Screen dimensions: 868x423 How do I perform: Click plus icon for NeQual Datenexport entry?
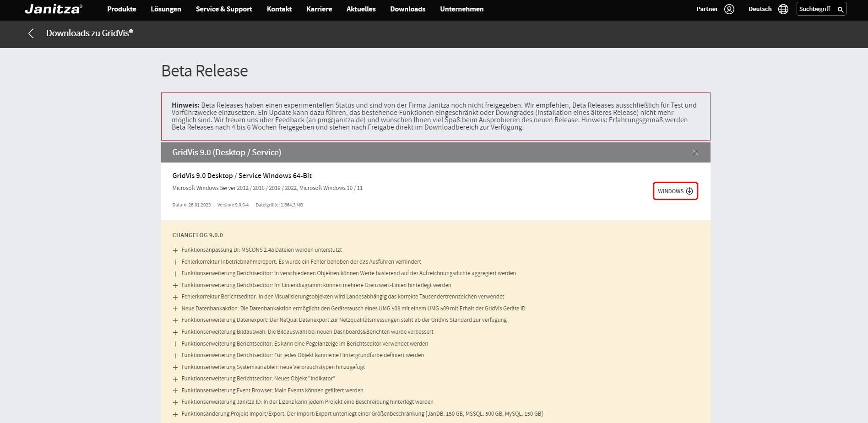coord(175,320)
